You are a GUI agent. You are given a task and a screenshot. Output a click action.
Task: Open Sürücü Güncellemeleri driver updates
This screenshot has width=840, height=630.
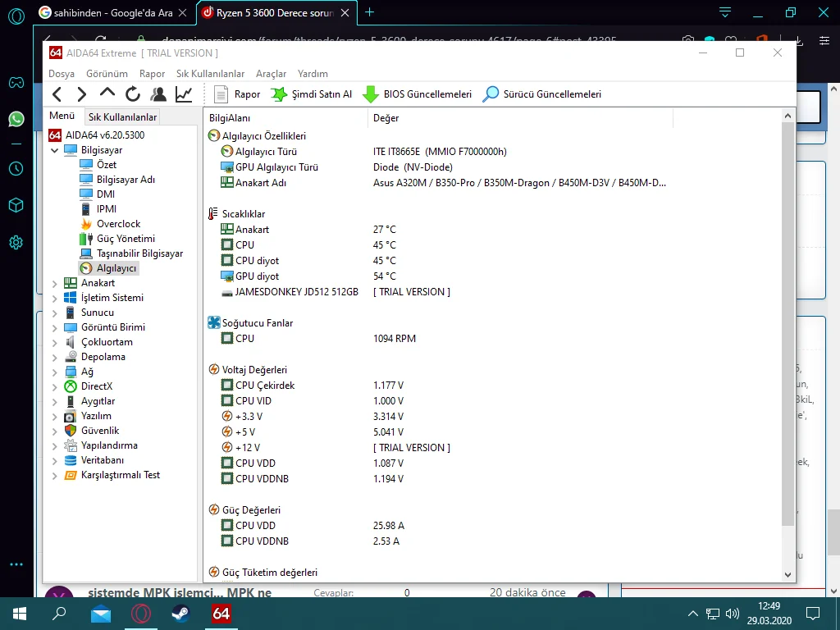541,94
